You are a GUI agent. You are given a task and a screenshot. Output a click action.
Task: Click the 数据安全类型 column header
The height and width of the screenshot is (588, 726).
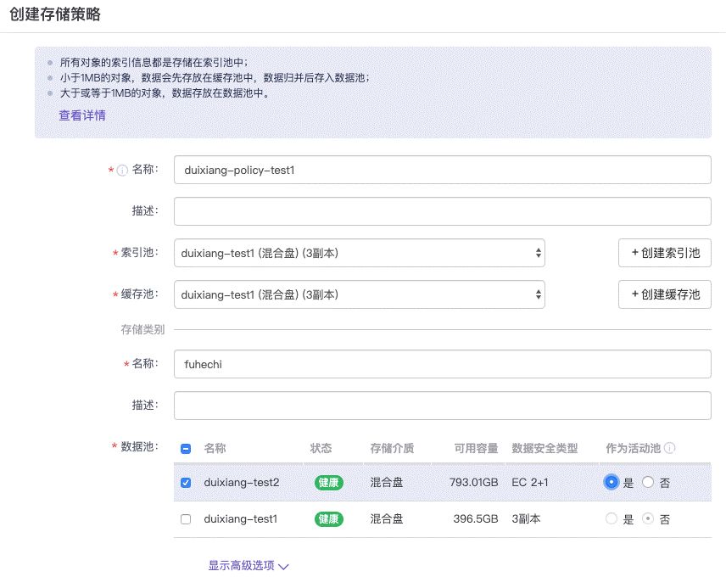544,448
